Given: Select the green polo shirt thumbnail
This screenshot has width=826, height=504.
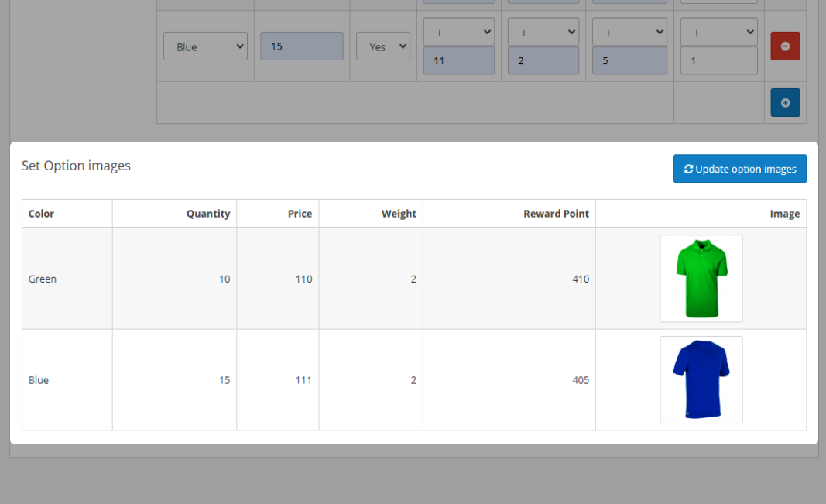Looking at the screenshot, I should click(701, 279).
